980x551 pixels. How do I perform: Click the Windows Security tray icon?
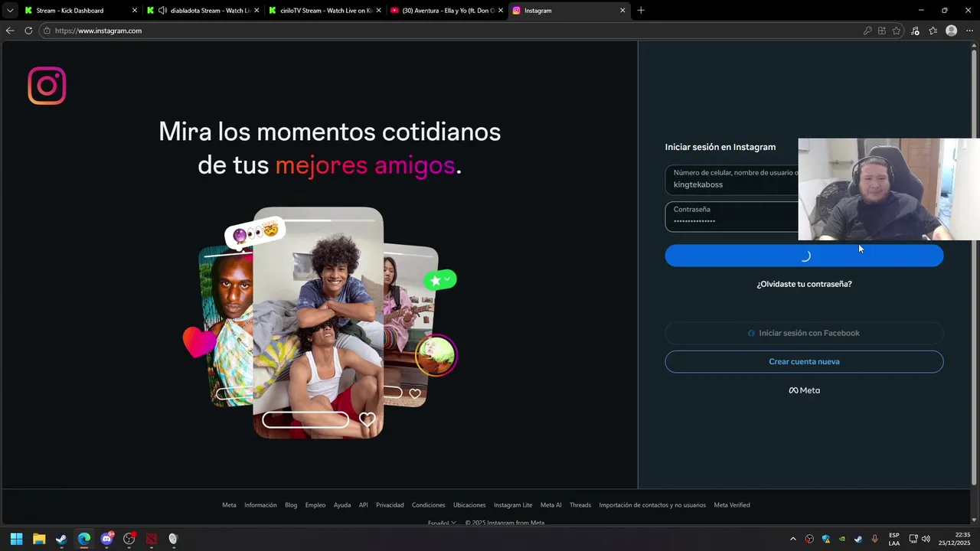tap(826, 539)
